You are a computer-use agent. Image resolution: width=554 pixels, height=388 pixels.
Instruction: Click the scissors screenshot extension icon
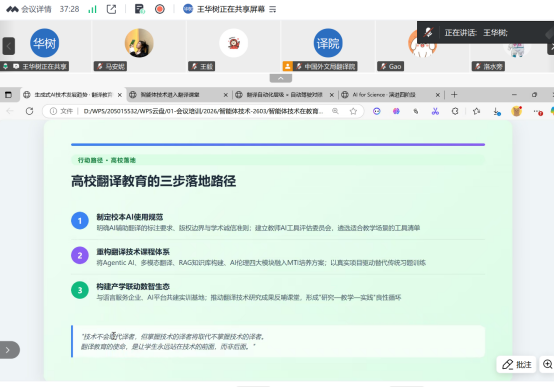tap(435, 111)
